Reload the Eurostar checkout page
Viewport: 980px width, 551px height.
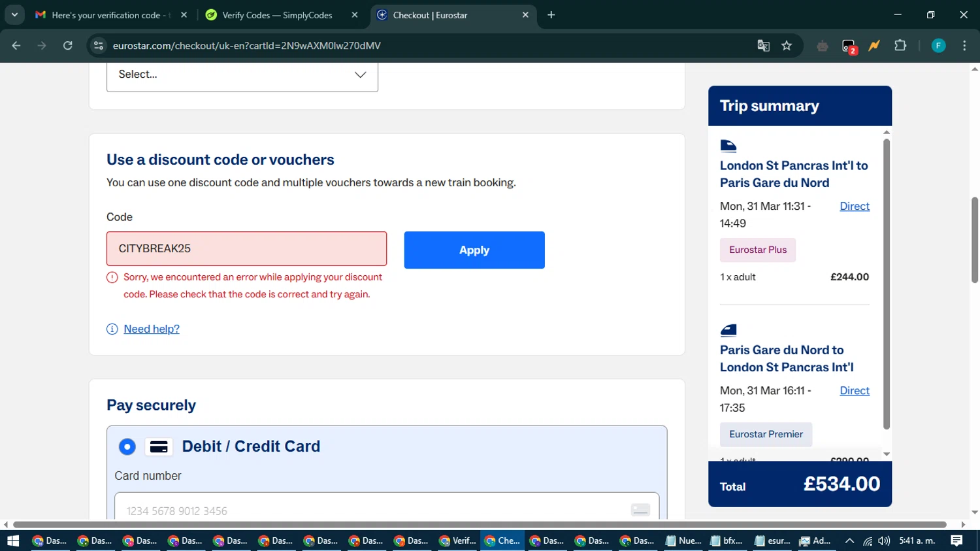(x=68, y=46)
